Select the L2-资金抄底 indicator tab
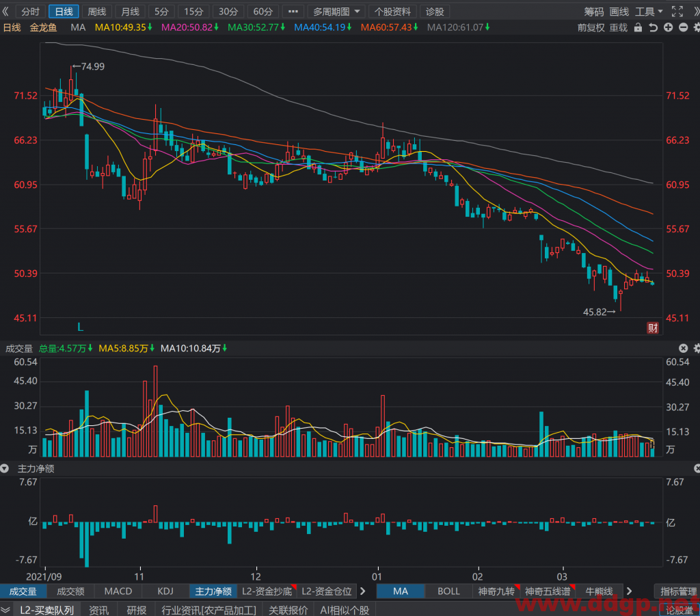Viewport: 700px width, 616px height. pyautogui.click(x=267, y=591)
